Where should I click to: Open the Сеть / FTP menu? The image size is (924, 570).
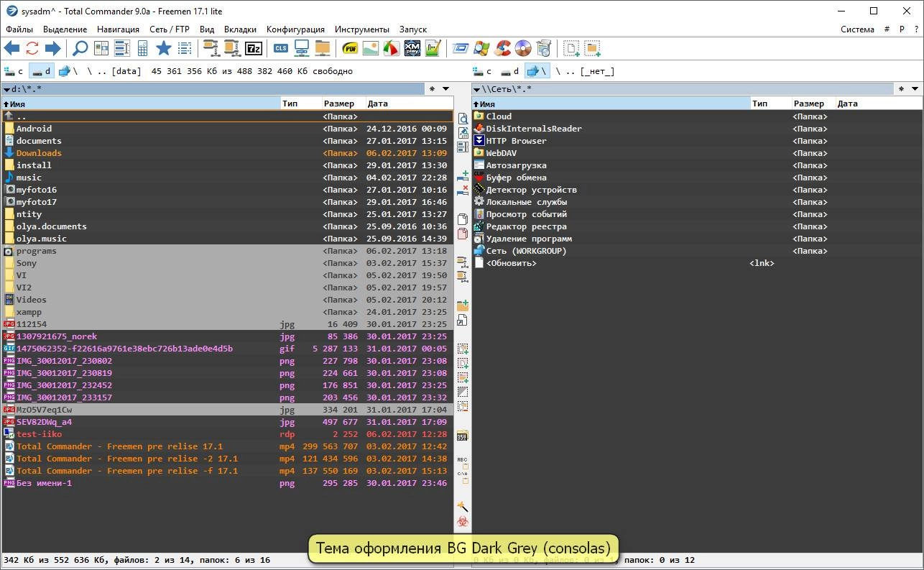click(x=170, y=29)
